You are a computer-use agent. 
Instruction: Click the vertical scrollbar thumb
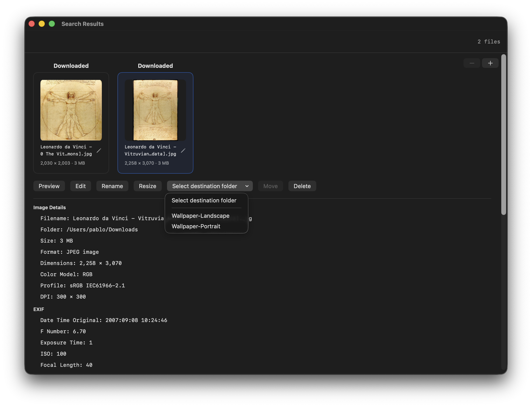pos(504,134)
